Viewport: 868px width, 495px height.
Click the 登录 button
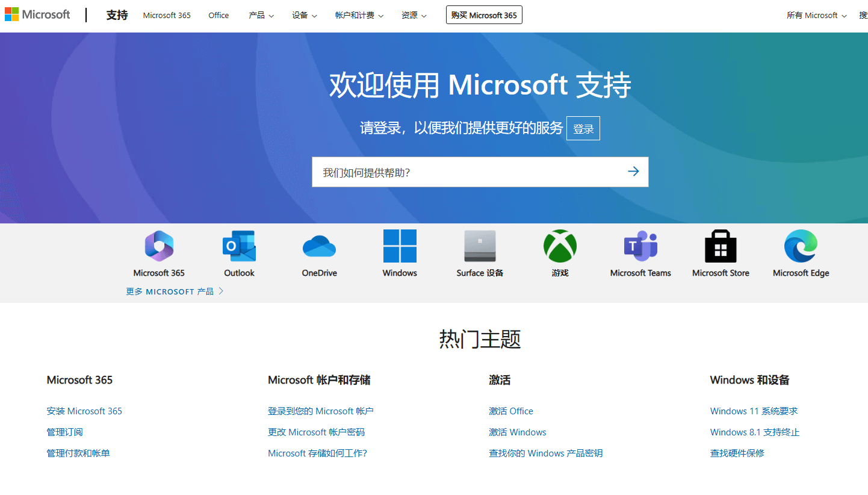(583, 128)
